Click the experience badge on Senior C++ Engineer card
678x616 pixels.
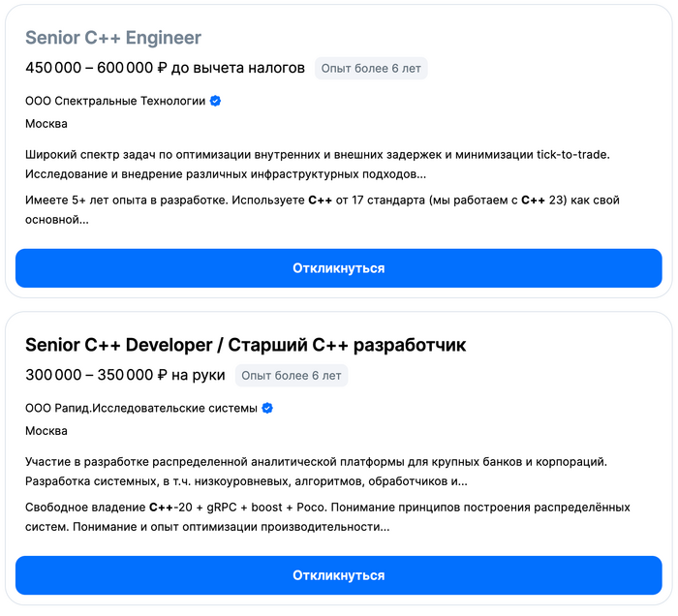pos(371,68)
